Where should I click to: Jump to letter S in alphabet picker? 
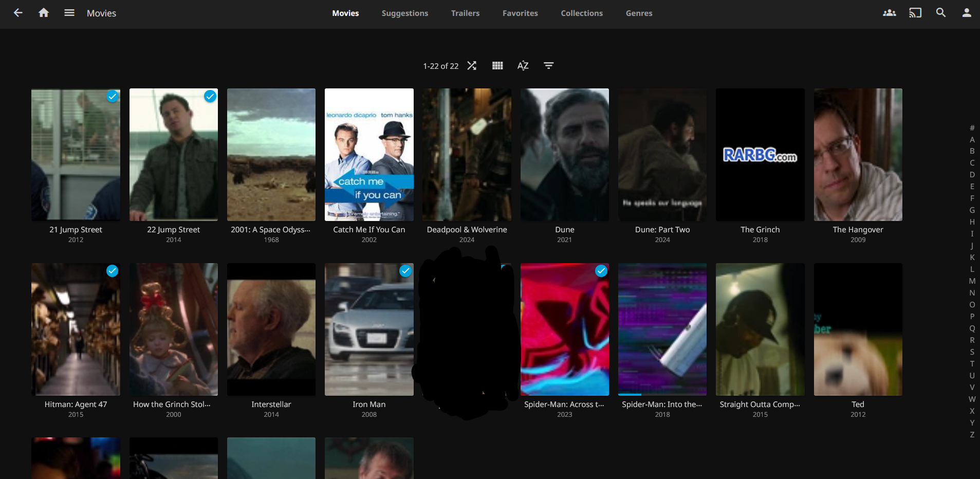click(x=972, y=352)
